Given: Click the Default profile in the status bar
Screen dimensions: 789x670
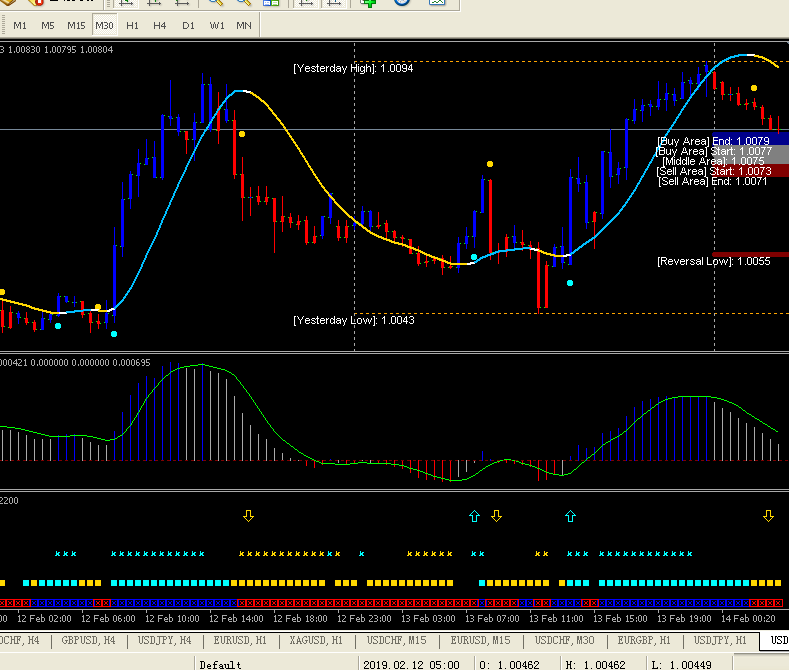Looking at the screenshot, I should coord(220,665).
